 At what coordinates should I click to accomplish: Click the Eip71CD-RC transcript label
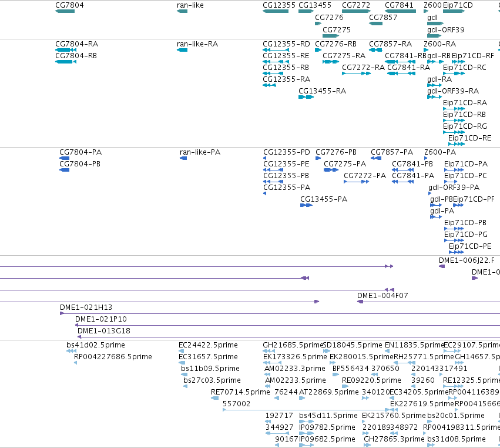pos(465,68)
